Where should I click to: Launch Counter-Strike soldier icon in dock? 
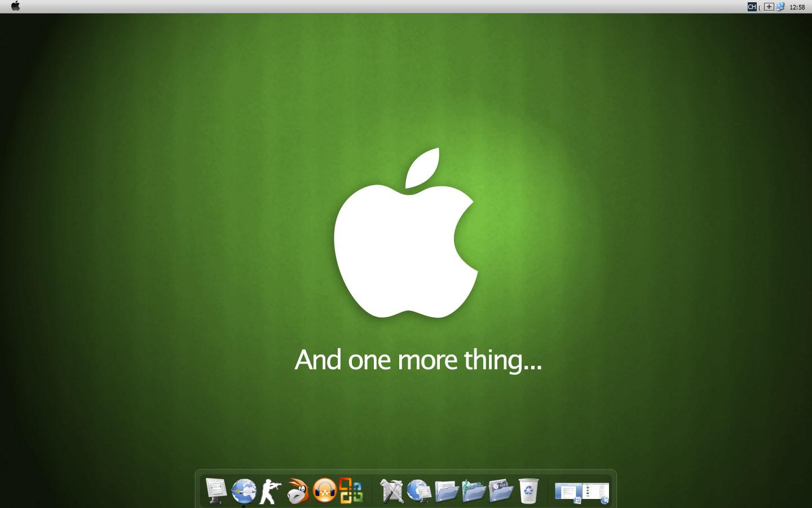(x=270, y=491)
